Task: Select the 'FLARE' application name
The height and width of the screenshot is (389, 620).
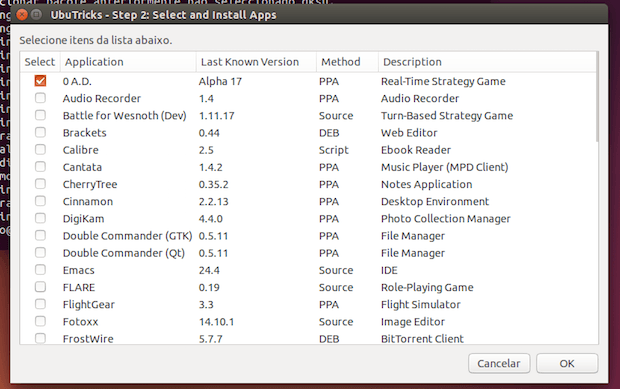Action: point(79,288)
